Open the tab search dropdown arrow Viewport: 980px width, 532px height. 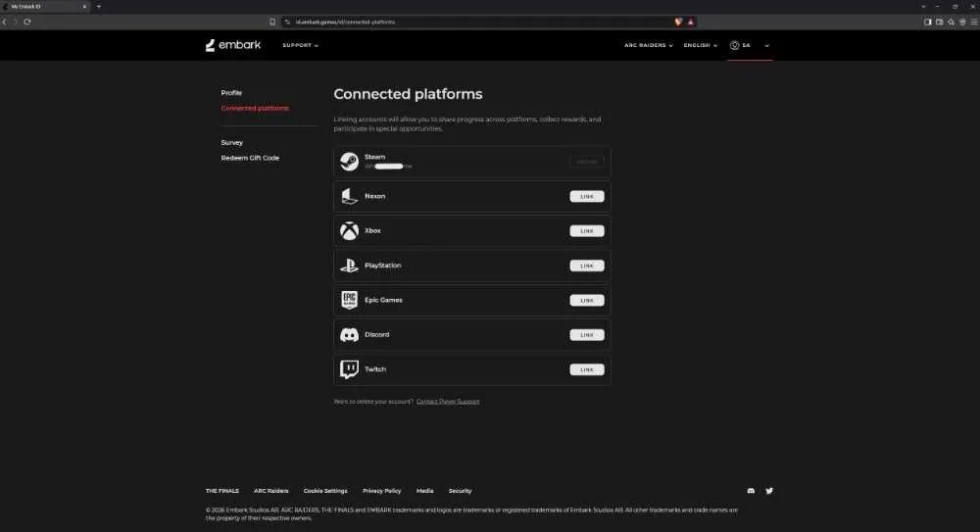click(x=923, y=6)
